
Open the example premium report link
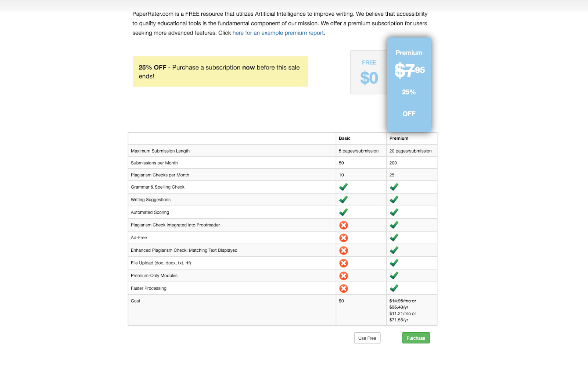tap(278, 33)
